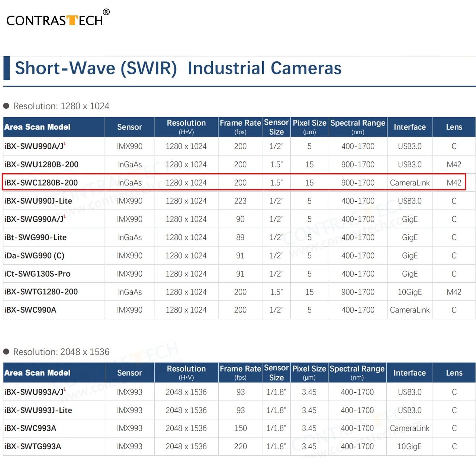Click "Area Scan Model" header in 1280 x 1024 table
This screenshot has width=476, height=476.
tap(37, 127)
